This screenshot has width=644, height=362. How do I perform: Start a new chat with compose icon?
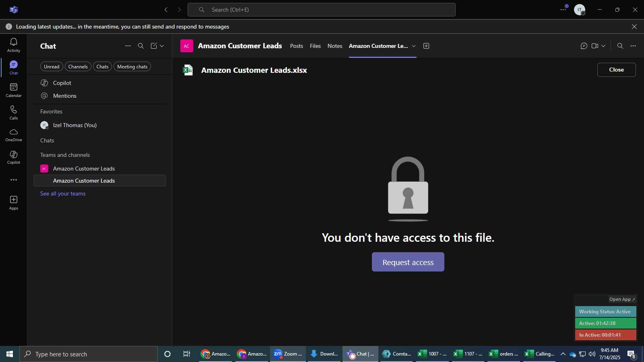point(154,46)
